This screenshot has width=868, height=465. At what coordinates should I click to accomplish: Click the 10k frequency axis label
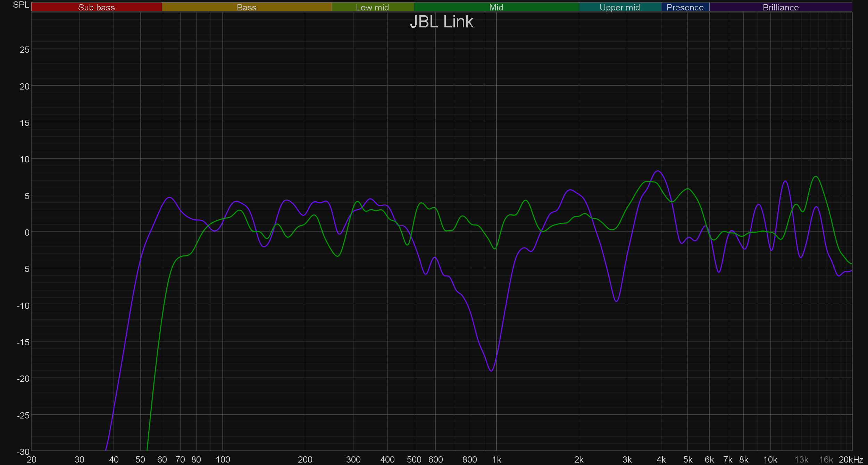(770, 460)
